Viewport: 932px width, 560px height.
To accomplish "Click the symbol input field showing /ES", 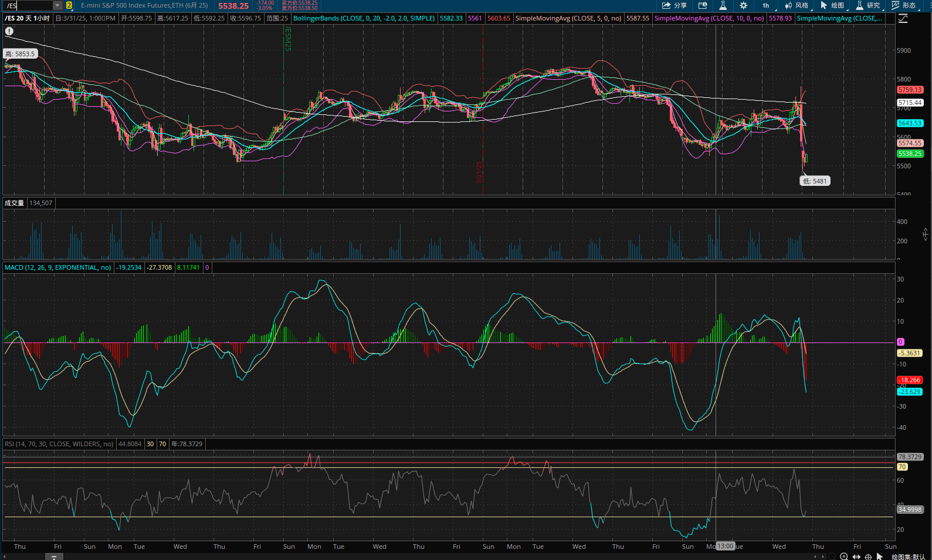I will point(28,5).
